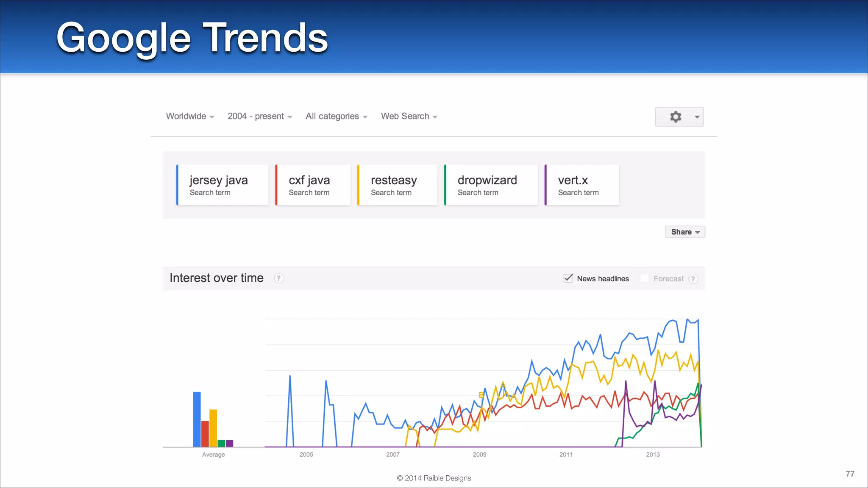The width and height of the screenshot is (868, 488).
Task: Select the dropwizard search term card
Action: tap(491, 185)
